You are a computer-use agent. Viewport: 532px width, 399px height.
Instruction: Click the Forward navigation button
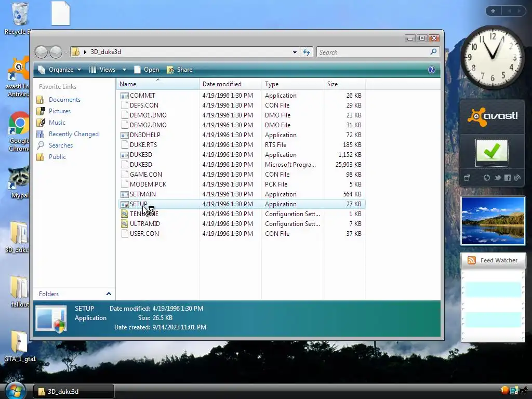point(56,52)
